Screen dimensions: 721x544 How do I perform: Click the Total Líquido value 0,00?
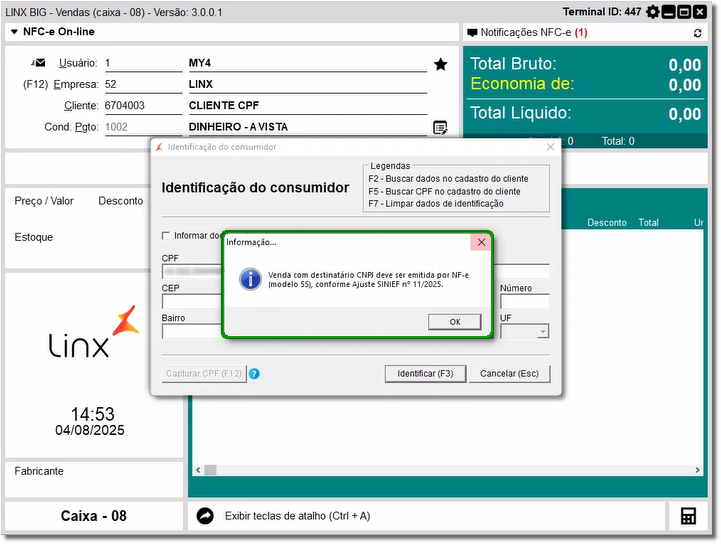click(x=684, y=114)
